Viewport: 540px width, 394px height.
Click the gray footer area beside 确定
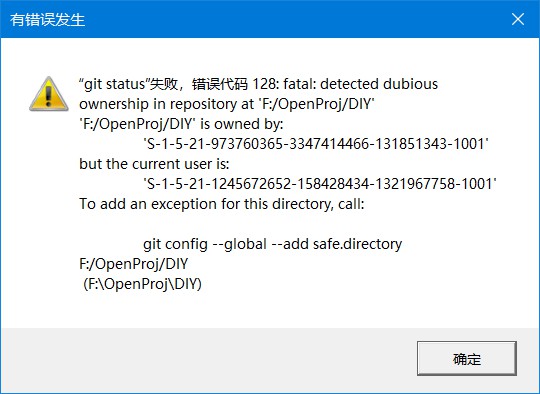(207, 360)
